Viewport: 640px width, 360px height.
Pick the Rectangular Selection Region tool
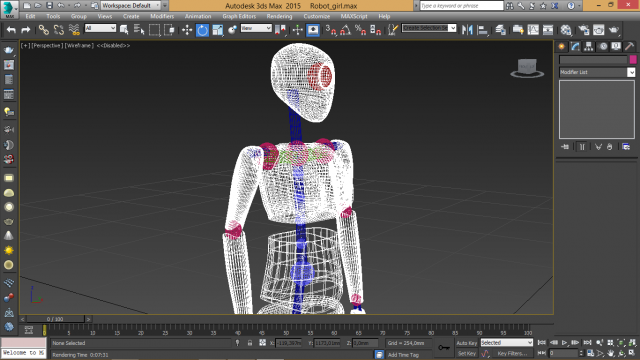154,30
